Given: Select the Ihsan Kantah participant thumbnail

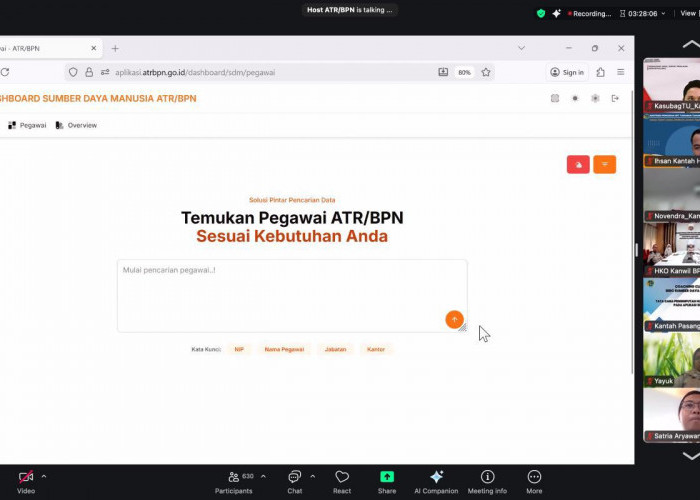Looking at the screenshot, I should coord(672,140).
